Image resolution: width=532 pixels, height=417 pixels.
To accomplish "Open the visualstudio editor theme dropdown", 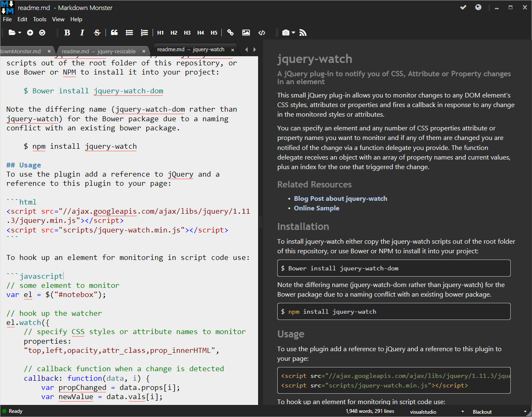I will pos(431,412).
